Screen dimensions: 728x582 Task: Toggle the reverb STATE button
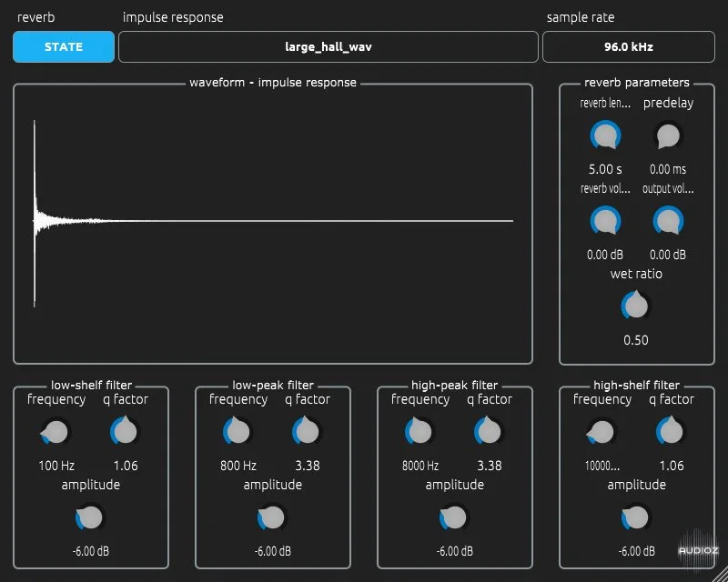click(64, 47)
